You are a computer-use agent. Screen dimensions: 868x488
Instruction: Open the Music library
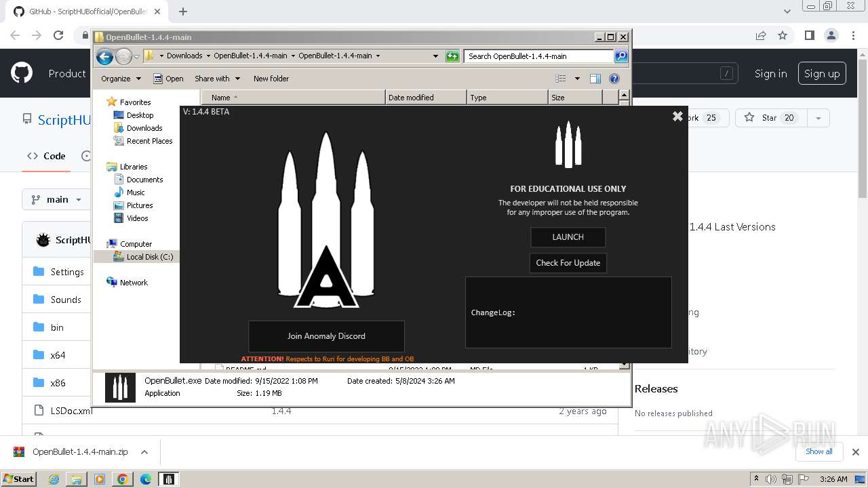click(x=136, y=192)
